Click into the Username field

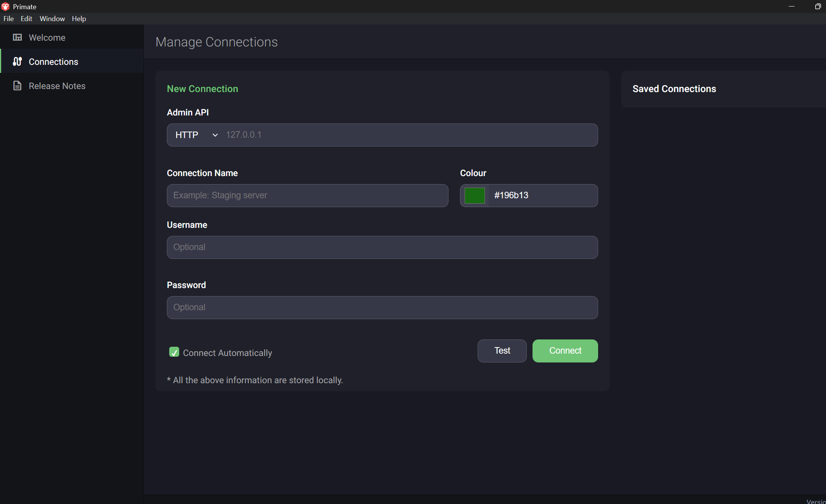coord(382,247)
